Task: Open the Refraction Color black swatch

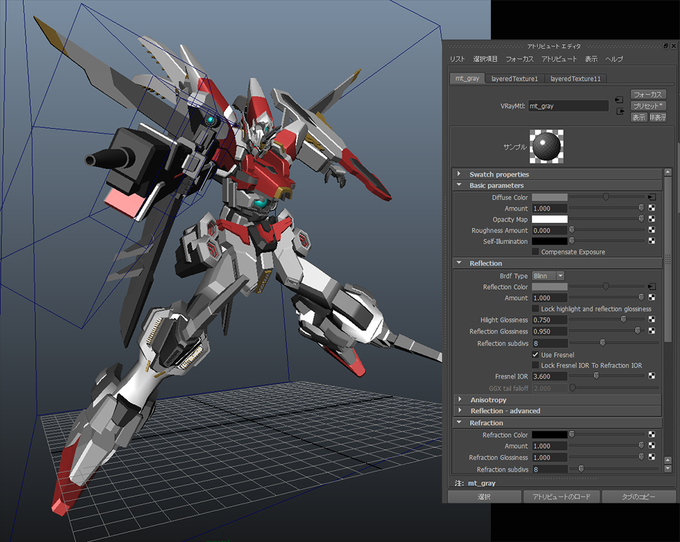Action: 549,434
